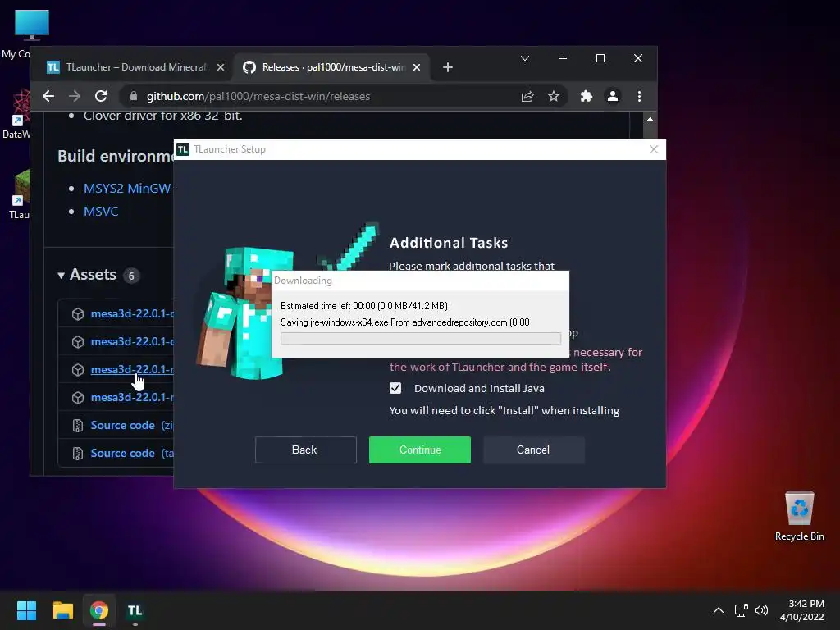Click the site lock icon
The height and width of the screenshot is (630, 840).
tap(134, 97)
